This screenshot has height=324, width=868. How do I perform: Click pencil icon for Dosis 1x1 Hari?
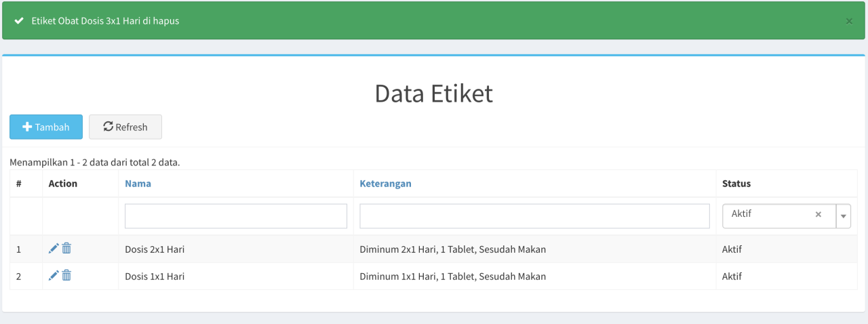pos(54,276)
